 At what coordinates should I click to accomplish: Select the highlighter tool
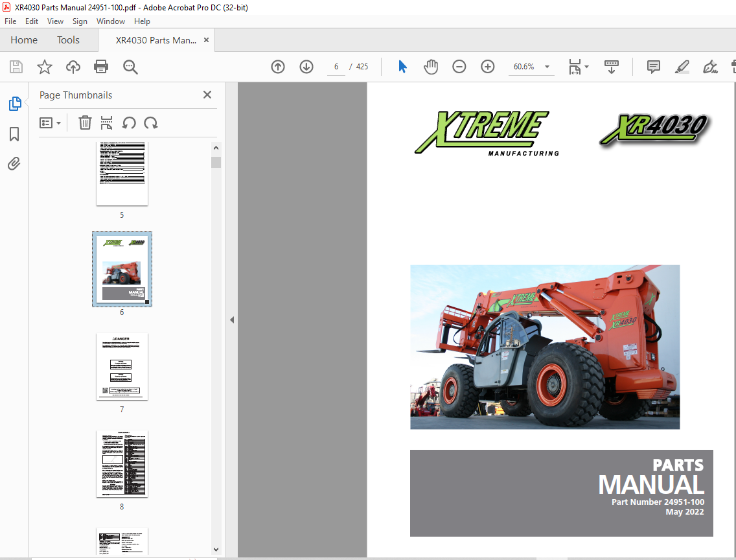coord(682,67)
